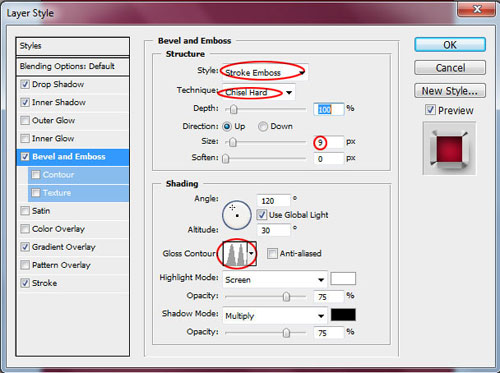Click the Altitude value field
This screenshot has width=500, height=373.
[x=273, y=230]
